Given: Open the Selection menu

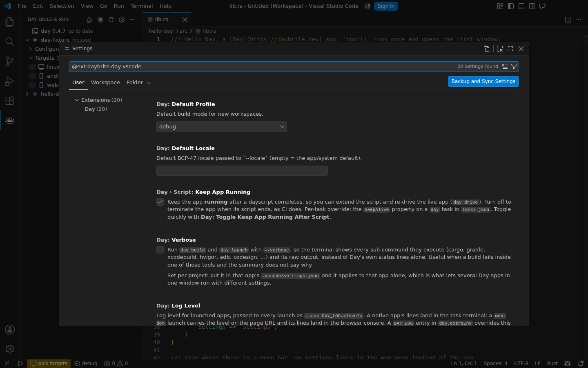Looking at the screenshot, I should [62, 6].
